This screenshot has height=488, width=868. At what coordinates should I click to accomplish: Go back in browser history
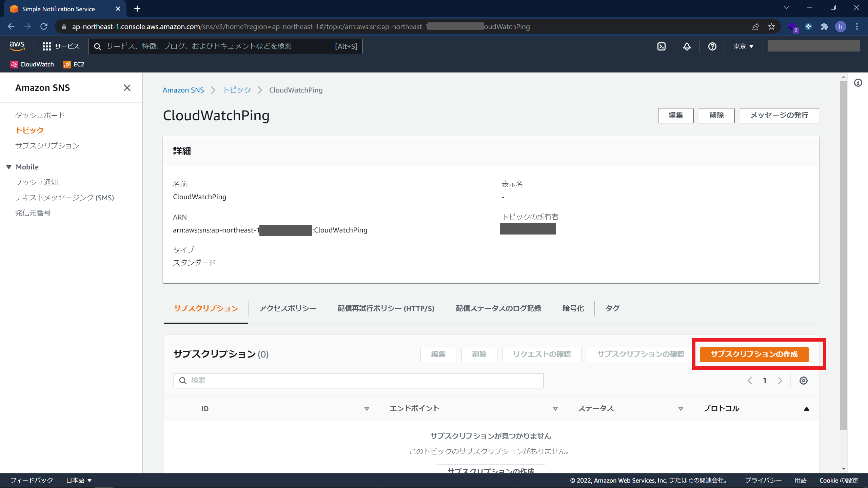(x=11, y=26)
